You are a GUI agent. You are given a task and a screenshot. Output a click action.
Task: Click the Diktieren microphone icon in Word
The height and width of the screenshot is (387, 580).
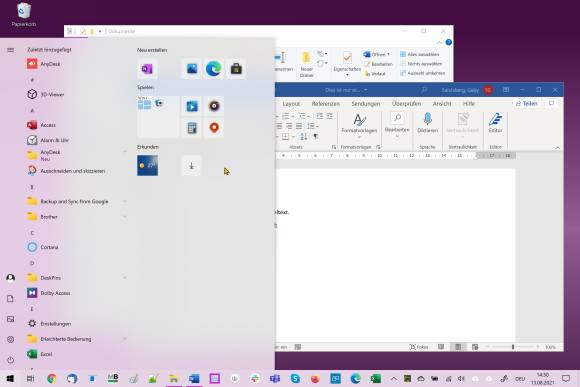point(428,123)
